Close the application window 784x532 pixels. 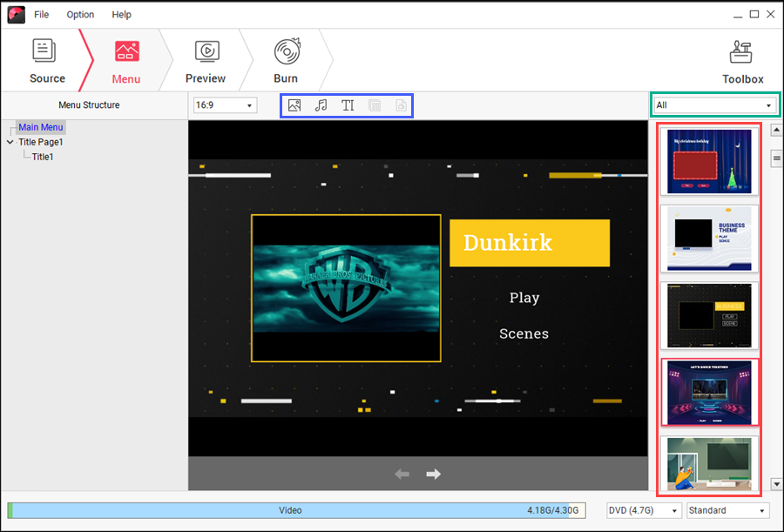tap(771, 15)
